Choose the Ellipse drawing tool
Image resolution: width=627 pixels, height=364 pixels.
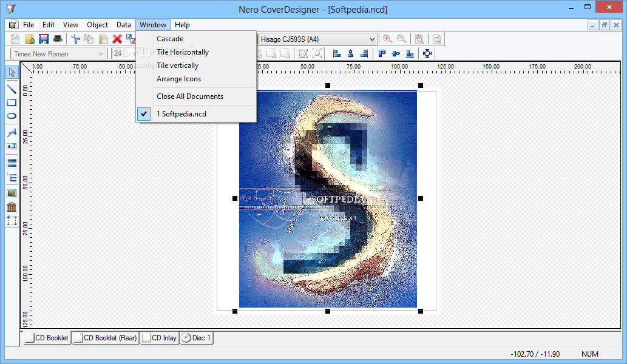(12, 116)
